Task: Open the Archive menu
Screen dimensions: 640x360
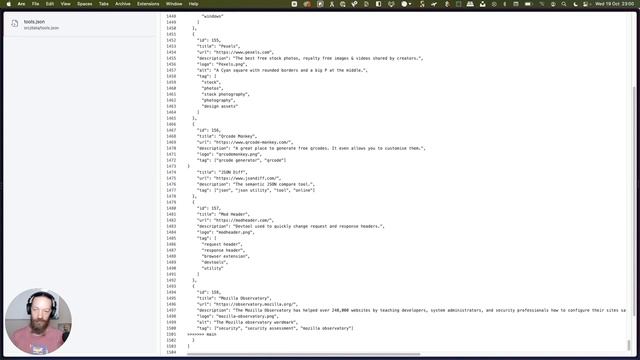Action: (x=123, y=4)
